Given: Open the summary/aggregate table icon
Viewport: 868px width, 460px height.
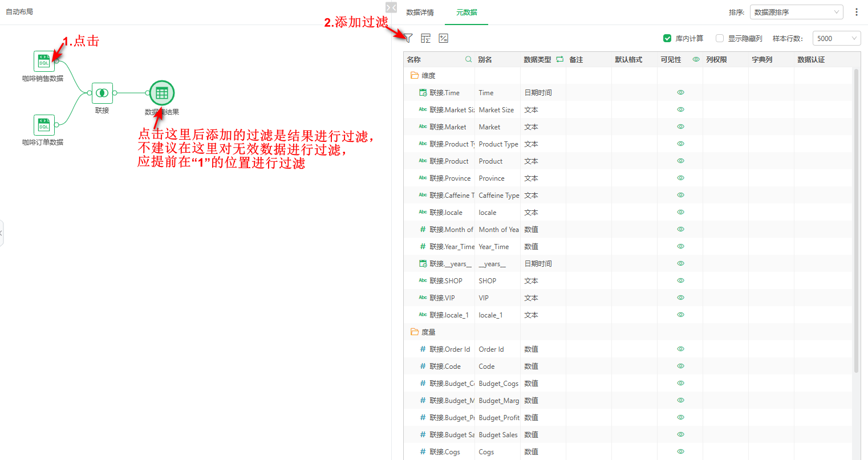Looking at the screenshot, I should click(425, 38).
